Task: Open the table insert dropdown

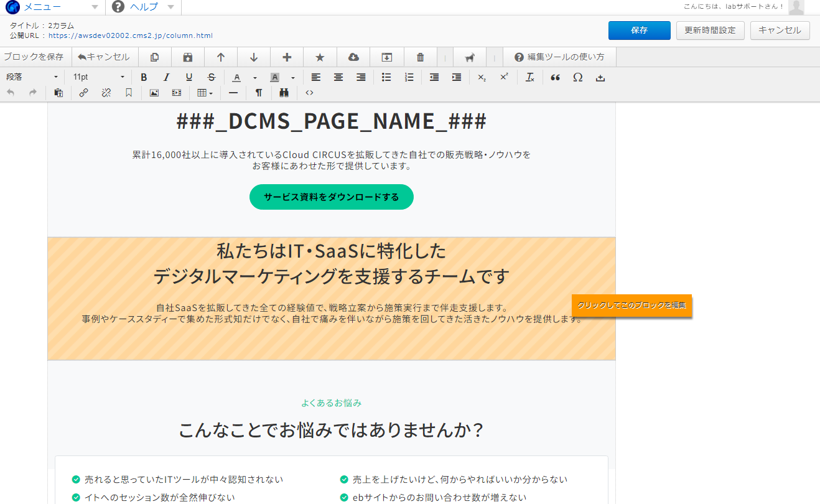Action: point(205,93)
